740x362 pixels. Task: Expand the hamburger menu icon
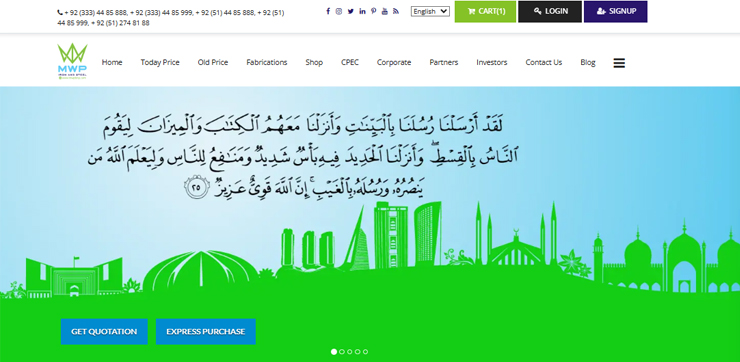point(619,63)
